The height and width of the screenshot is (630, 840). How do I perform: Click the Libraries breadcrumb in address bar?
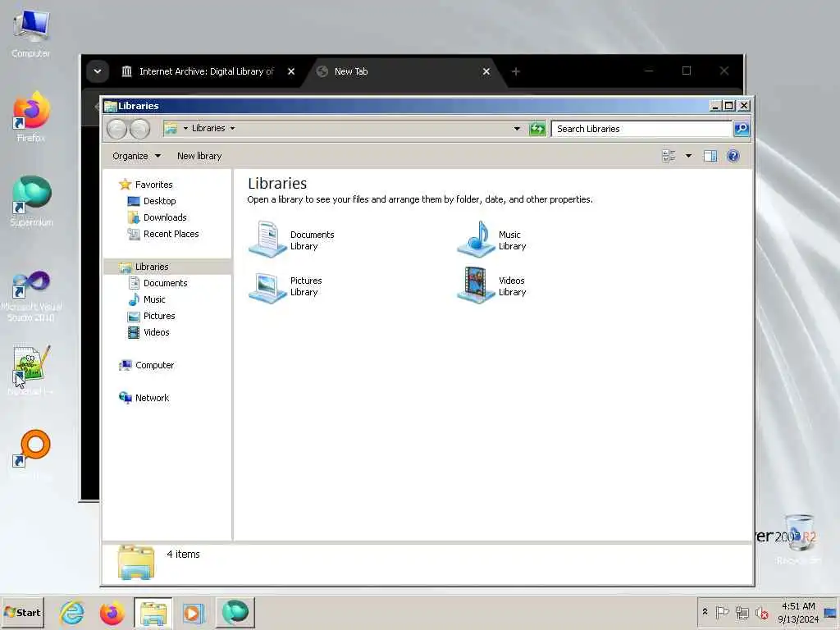tap(208, 129)
